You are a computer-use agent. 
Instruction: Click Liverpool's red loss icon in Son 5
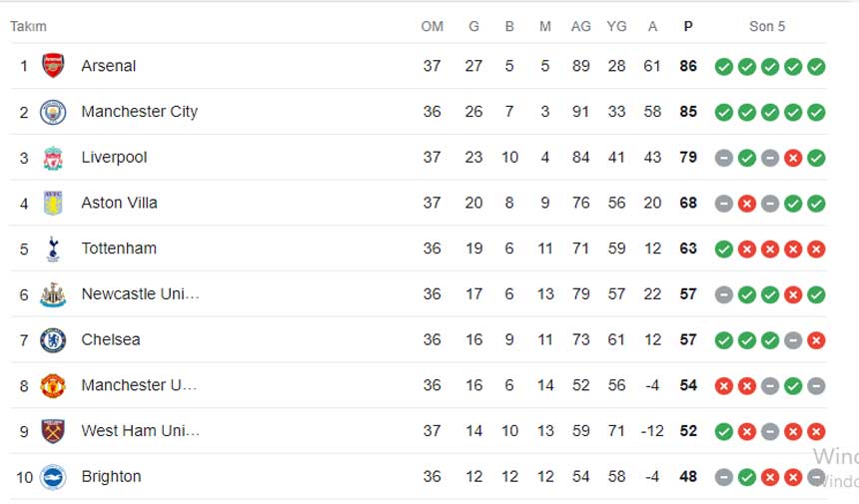793,158
